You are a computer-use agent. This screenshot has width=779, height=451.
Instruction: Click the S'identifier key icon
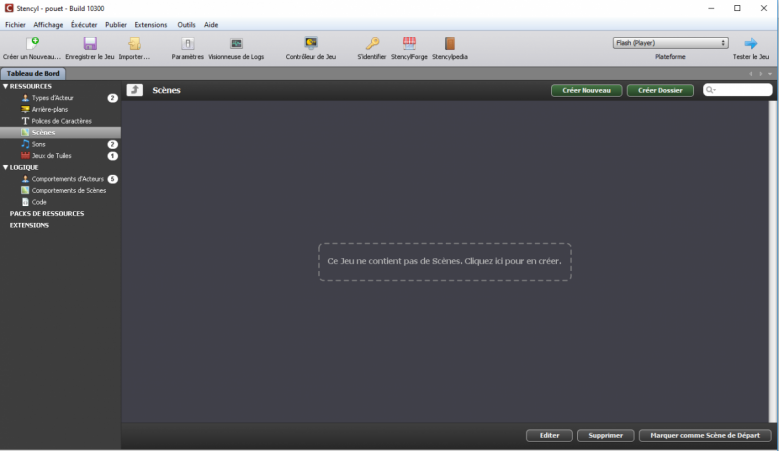372,44
